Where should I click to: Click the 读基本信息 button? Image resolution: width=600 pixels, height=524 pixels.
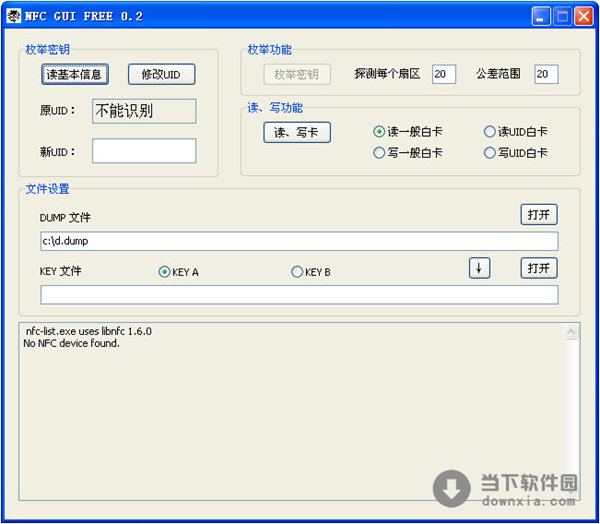click(73, 74)
